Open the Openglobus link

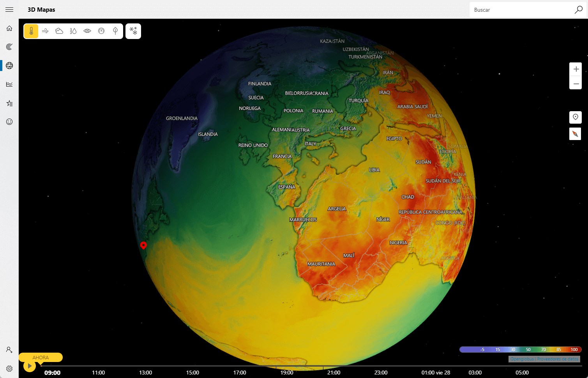click(521, 359)
